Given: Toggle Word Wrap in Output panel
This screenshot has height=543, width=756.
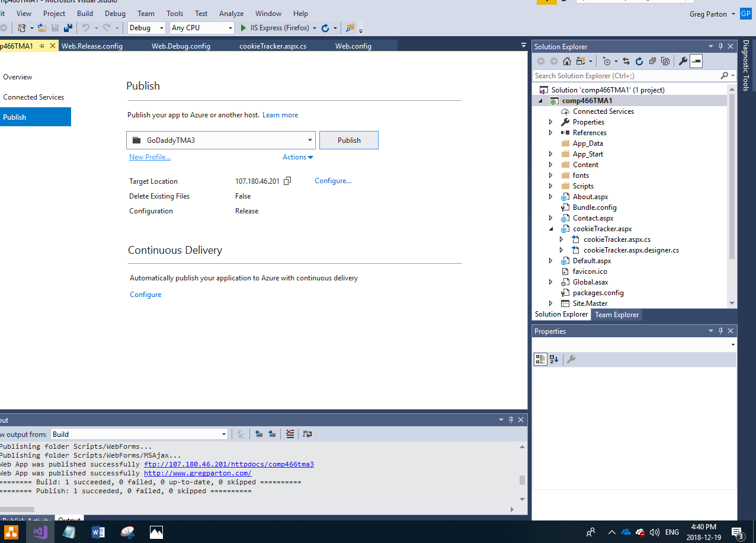Looking at the screenshot, I should coord(307,434).
